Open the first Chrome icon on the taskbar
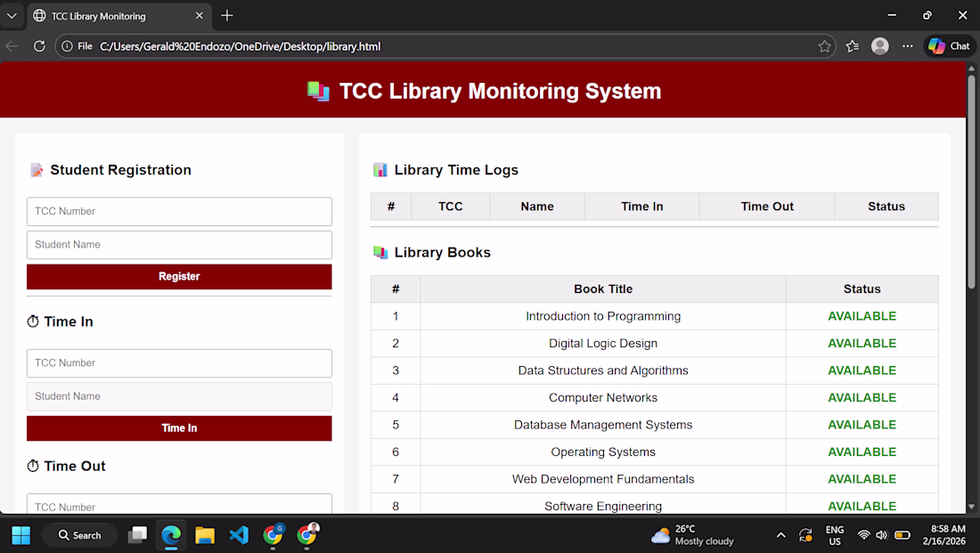 (273, 535)
